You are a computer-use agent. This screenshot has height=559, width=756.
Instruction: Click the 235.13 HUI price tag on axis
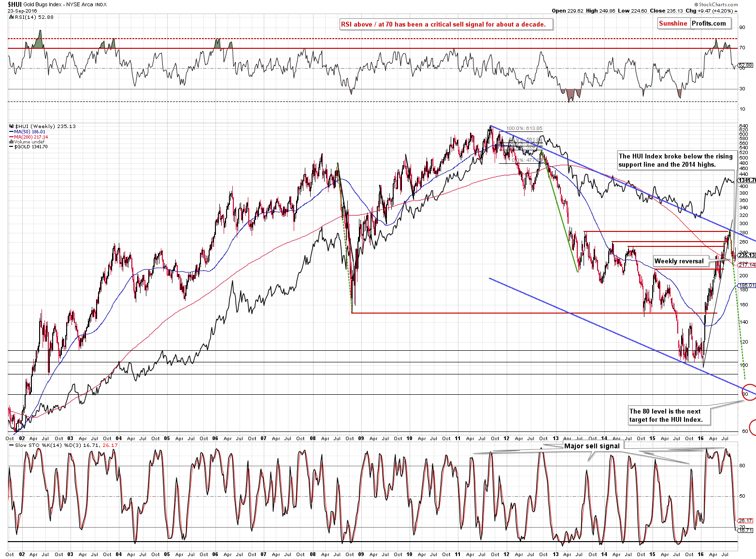tap(747, 255)
